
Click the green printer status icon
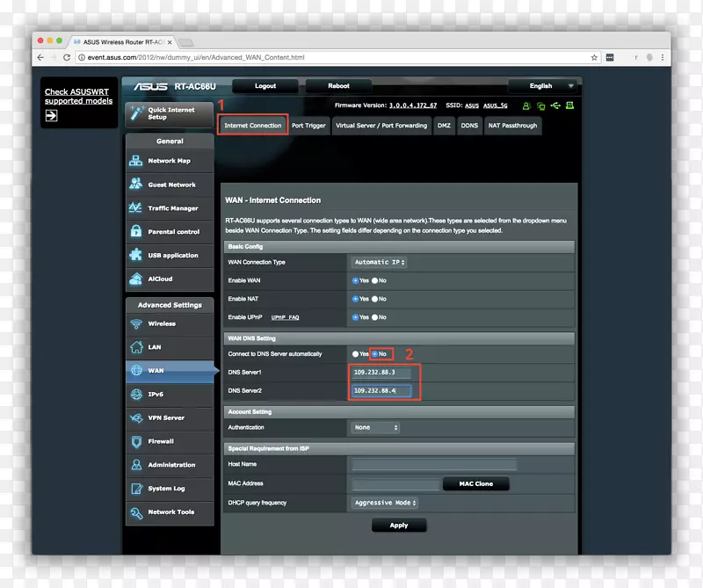tap(569, 105)
